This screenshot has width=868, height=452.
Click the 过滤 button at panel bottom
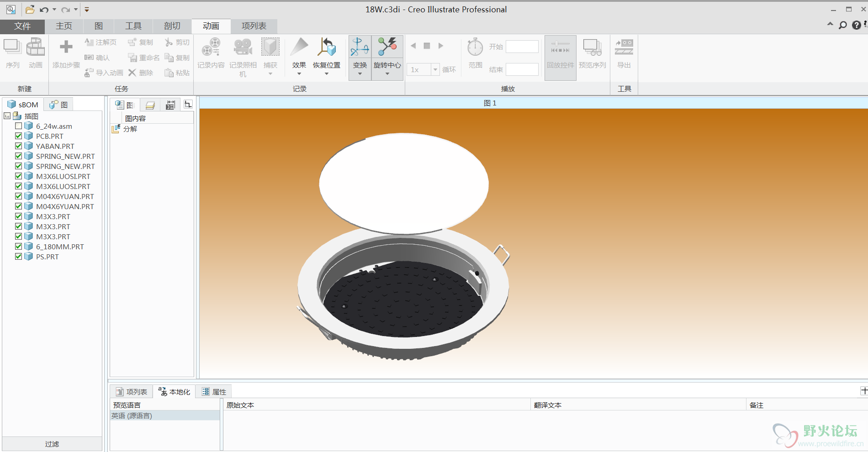tap(52, 444)
